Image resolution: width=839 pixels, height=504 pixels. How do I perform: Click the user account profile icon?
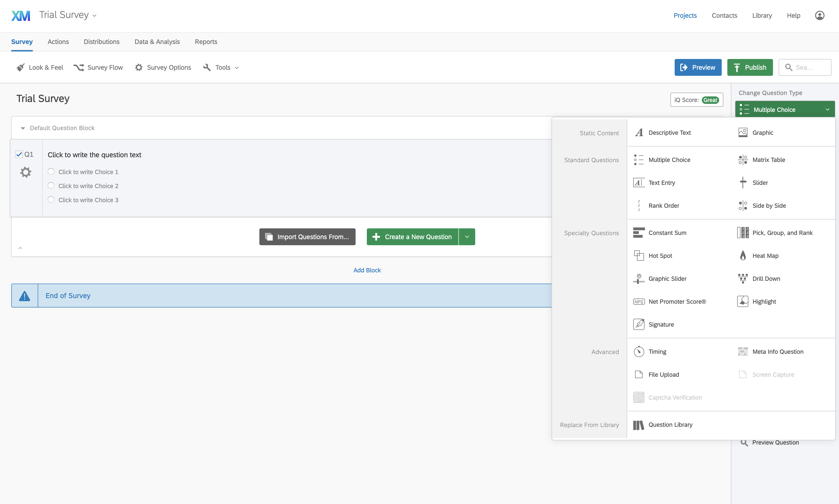[x=819, y=16]
